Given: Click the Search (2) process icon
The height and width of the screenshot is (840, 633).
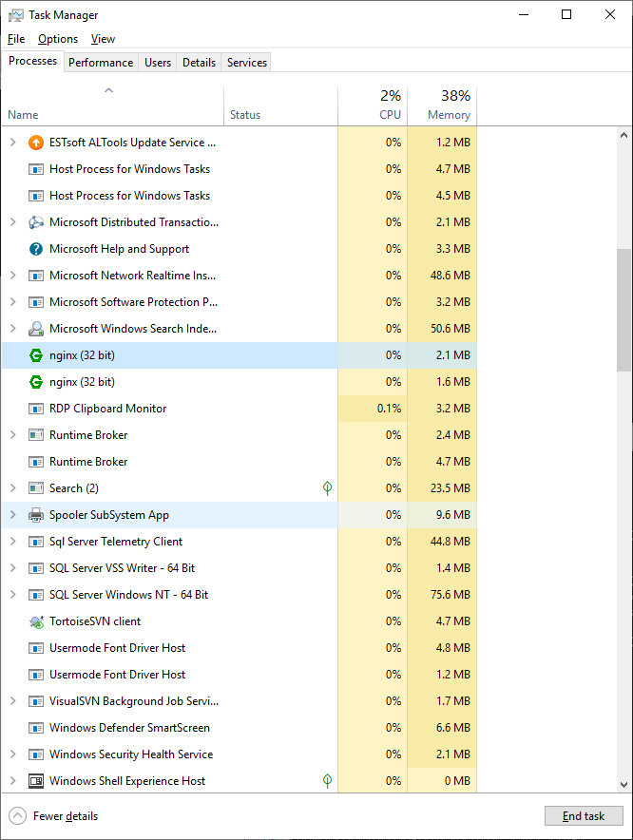Looking at the screenshot, I should 36,488.
